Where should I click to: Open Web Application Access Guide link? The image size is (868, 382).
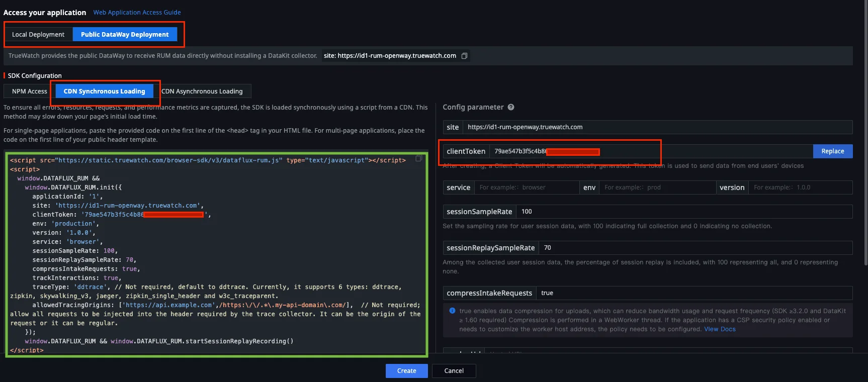coord(137,13)
